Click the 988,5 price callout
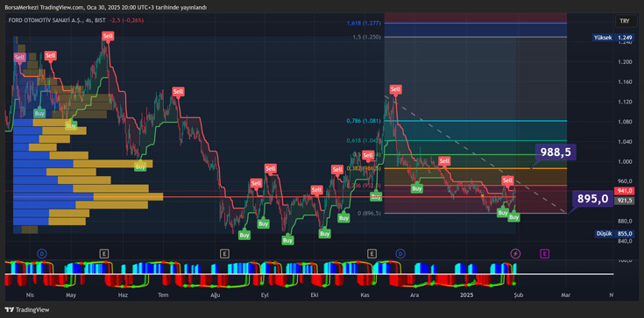 (x=556, y=152)
